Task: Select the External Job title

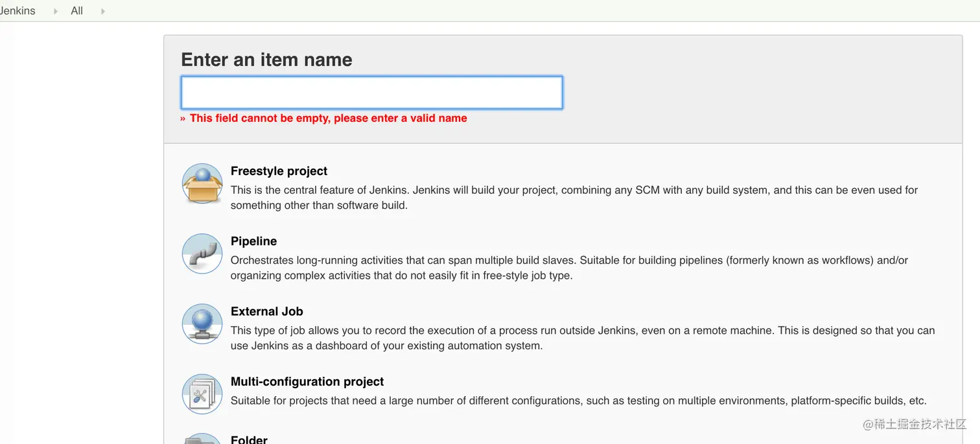Action: point(266,311)
